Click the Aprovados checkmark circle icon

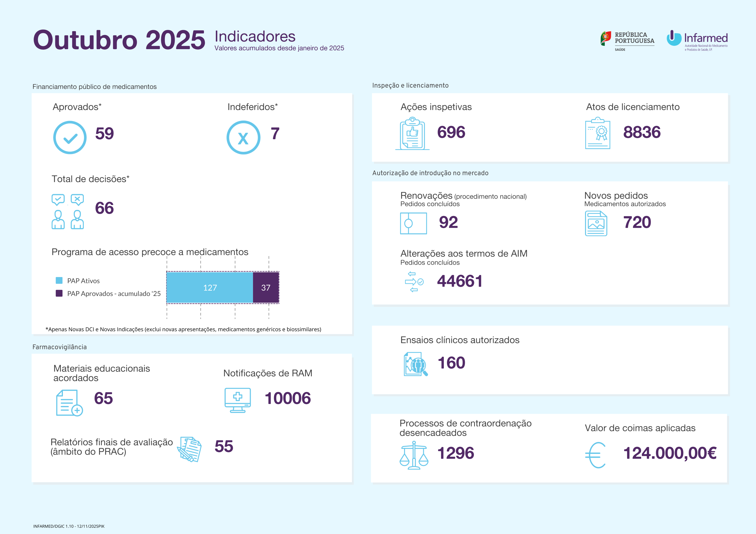70,138
